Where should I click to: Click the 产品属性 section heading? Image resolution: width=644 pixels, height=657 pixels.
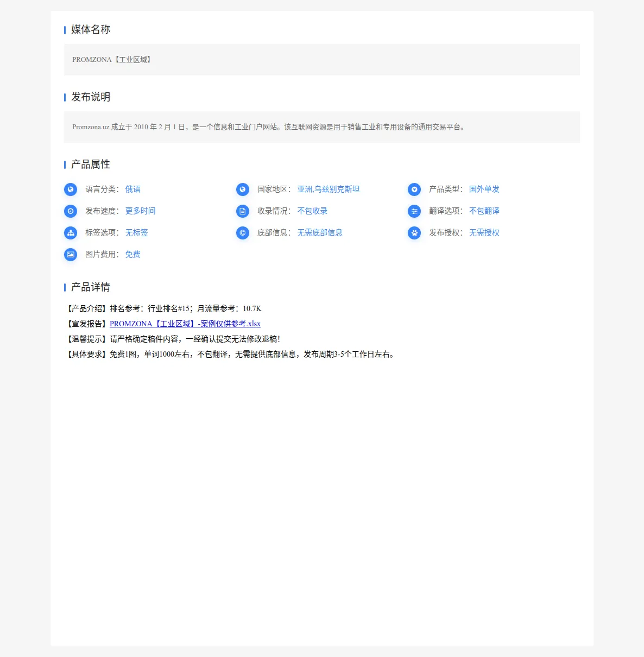[91, 164]
